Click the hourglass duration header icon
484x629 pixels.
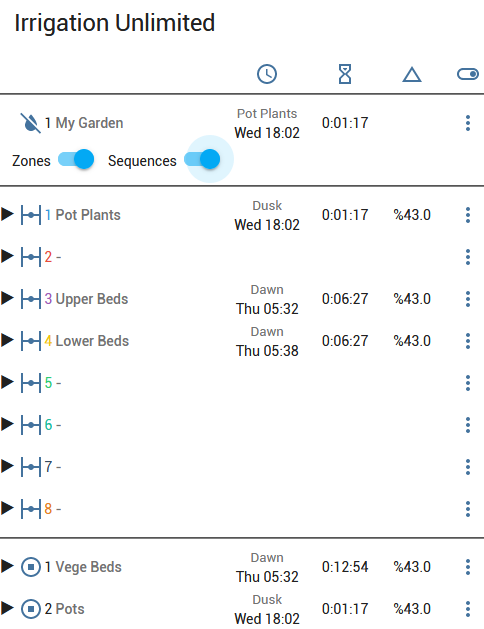pos(345,74)
